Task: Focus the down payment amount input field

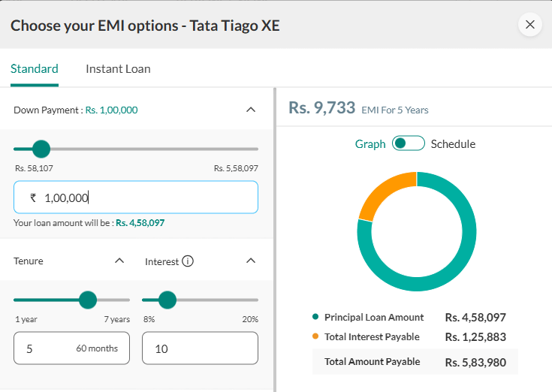Action: 136,197
